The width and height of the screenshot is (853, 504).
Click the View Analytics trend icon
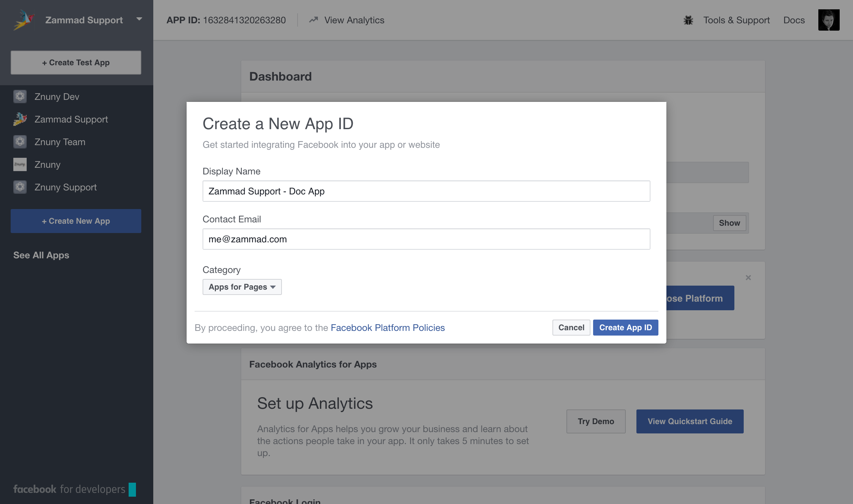[x=313, y=20]
